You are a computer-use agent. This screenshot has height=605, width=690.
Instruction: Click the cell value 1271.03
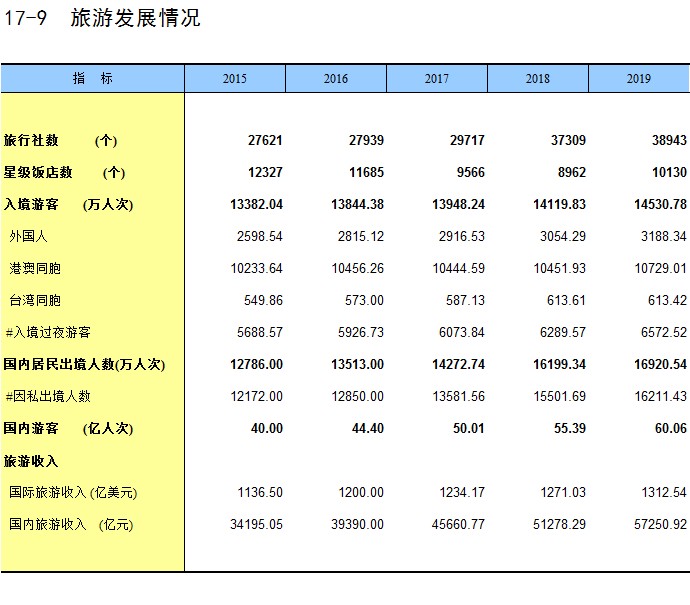point(563,492)
